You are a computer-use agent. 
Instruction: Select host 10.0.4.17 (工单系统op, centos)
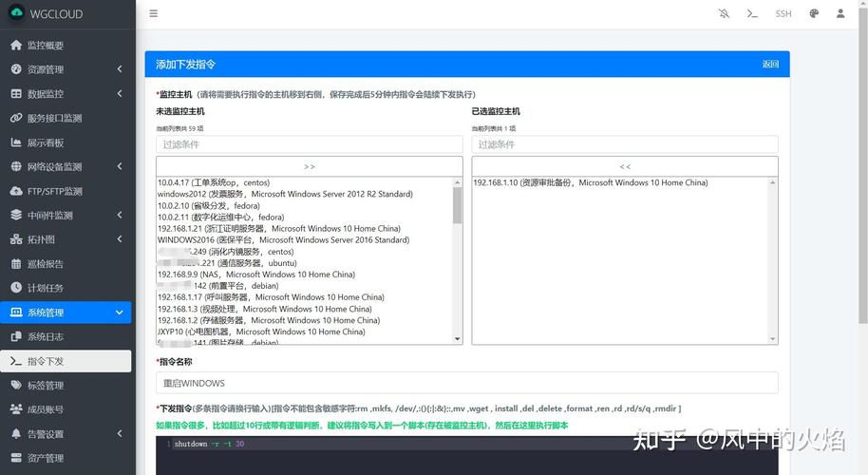coord(214,182)
